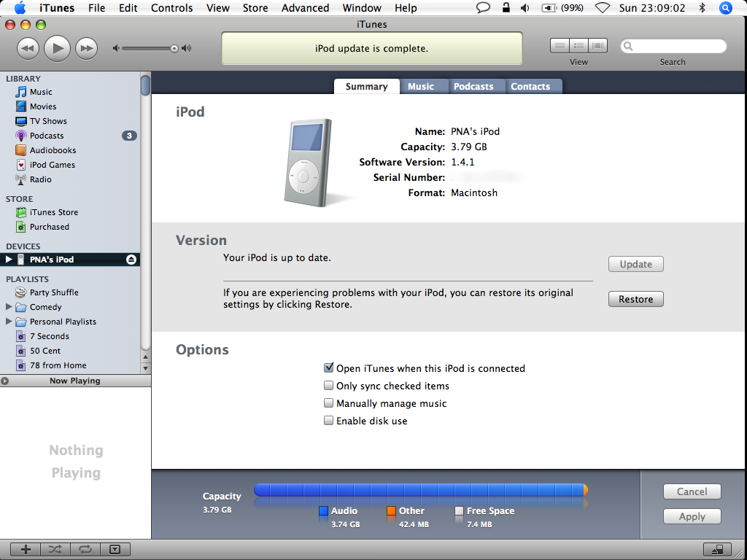Click the capacity usage bar
The height and width of the screenshot is (560, 747).
click(421, 490)
